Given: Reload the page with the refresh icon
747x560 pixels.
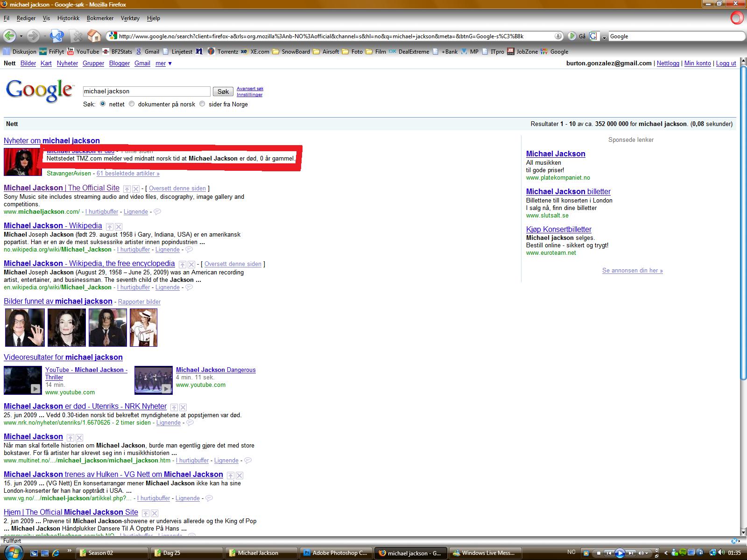Looking at the screenshot, I should [56, 35].
